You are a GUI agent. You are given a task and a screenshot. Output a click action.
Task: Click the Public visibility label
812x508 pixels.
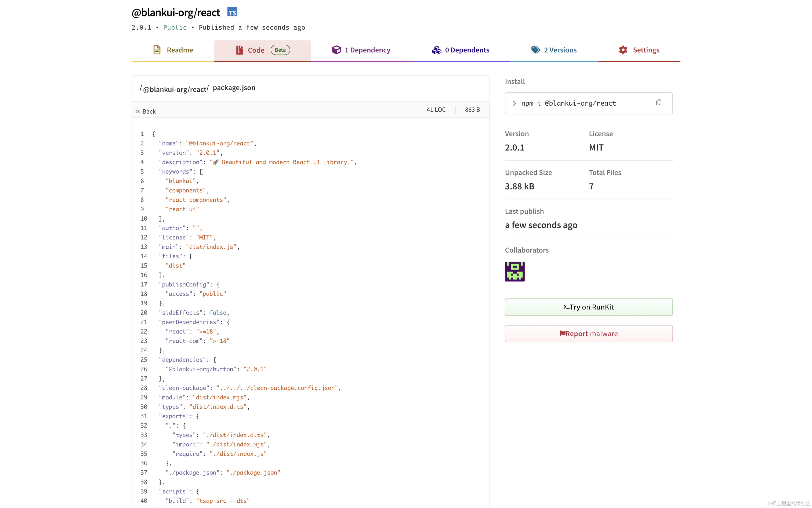(x=175, y=27)
